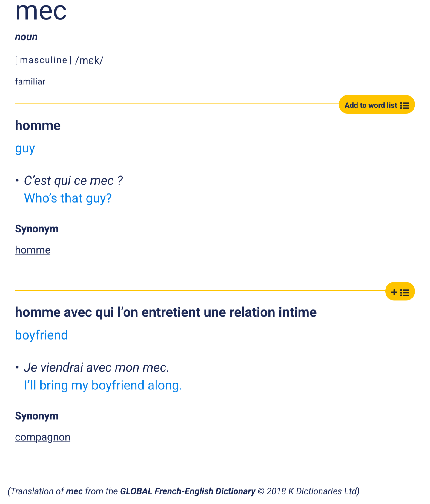Click the bold definition heading homme

38,125
